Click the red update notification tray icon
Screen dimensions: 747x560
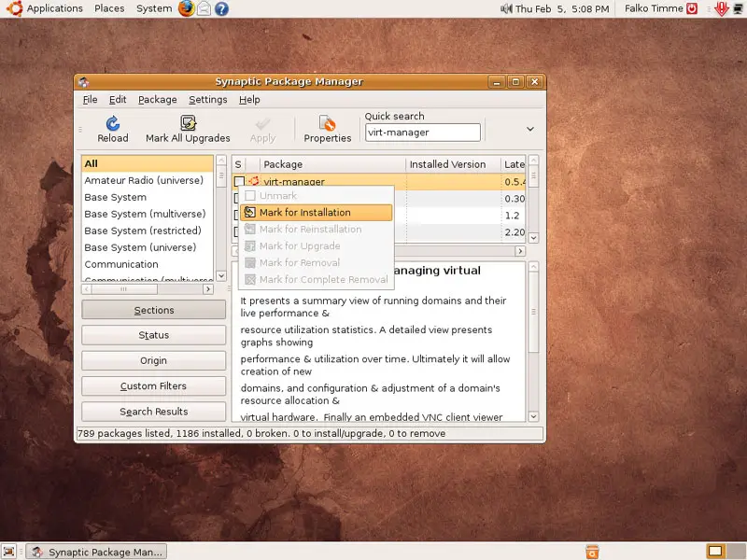(x=722, y=8)
